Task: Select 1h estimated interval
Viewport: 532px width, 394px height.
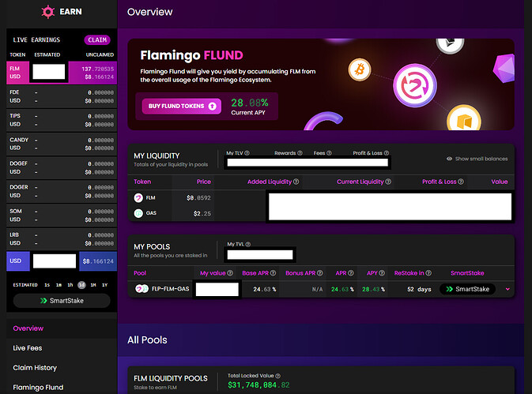Action: pyautogui.click(x=70, y=285)
